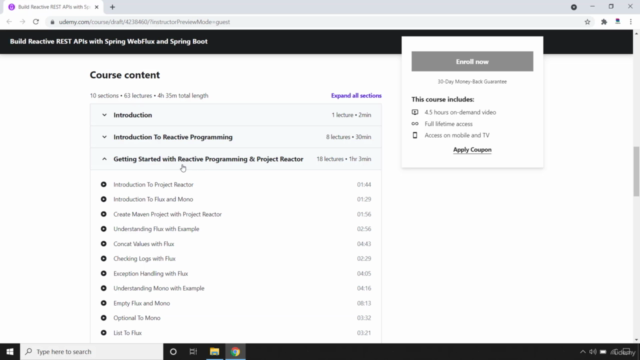The width and height of the screenshot is (640, 360).
Task: Collapse Getting Started with Reactive Programming chevron
Action: 104,159
